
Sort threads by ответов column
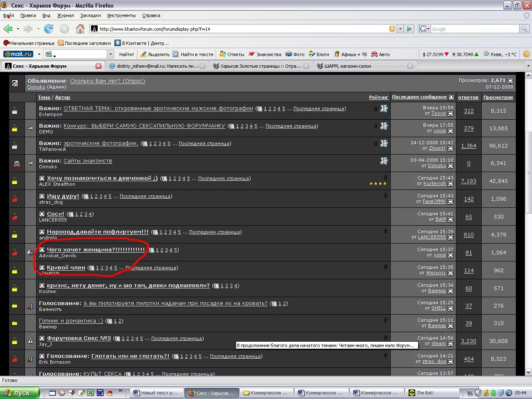click(x=468, y=97)
